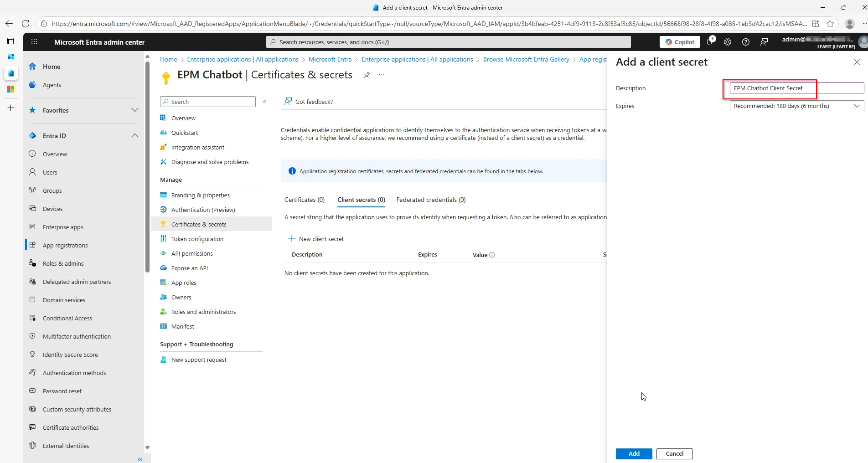Open Roles and administrators
This screenshot has height=463, width=868.
click(203, 312)
